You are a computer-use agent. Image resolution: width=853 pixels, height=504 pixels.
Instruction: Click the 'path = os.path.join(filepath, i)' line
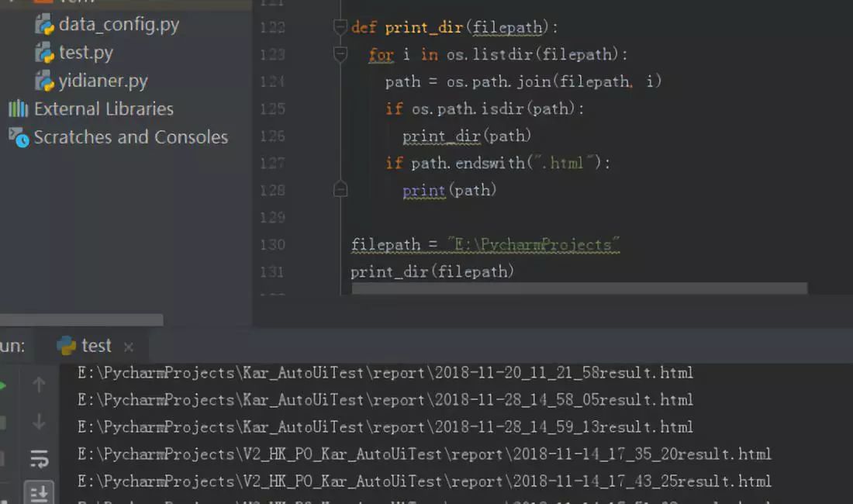tap(523, 81)
